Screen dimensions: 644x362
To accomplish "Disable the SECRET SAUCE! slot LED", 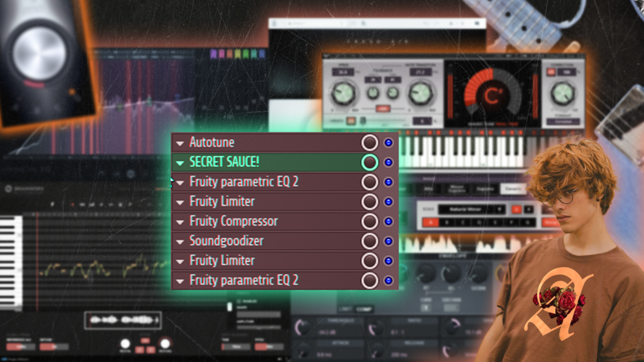I will click(388, 162).
